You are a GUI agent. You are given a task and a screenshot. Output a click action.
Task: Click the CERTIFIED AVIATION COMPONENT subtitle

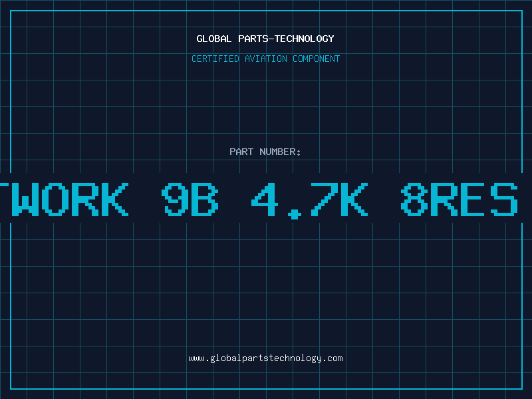coord(265,59)
